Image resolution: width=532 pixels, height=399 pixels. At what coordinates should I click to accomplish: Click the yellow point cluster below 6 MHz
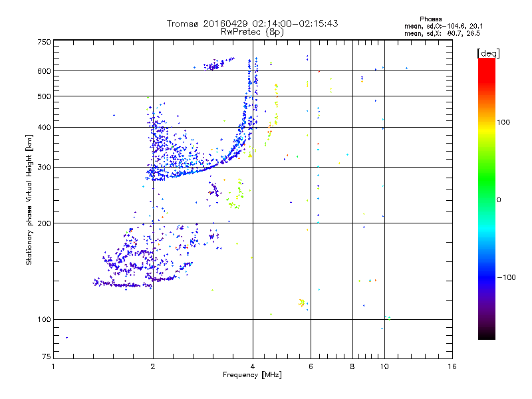pos(301,303)
